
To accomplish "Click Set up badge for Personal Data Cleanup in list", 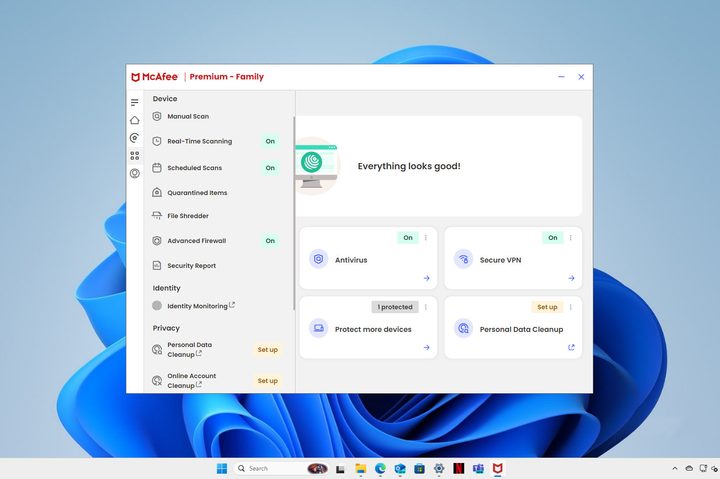I will 267,349.
